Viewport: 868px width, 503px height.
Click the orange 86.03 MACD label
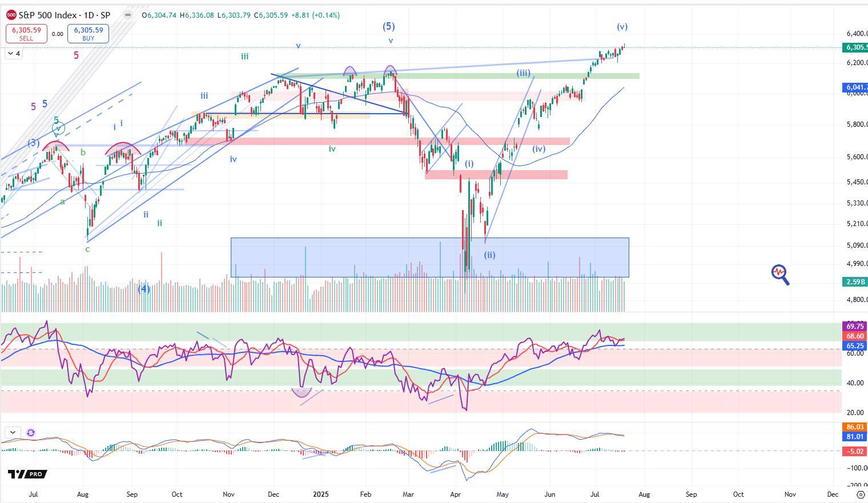click(855, 427)
